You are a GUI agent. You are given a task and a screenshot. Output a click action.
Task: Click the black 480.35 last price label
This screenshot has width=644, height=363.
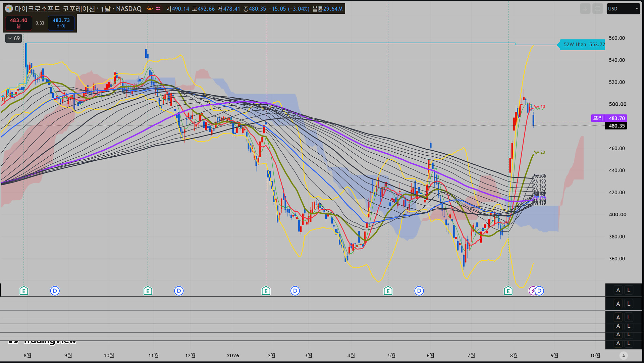pos(616,126)
